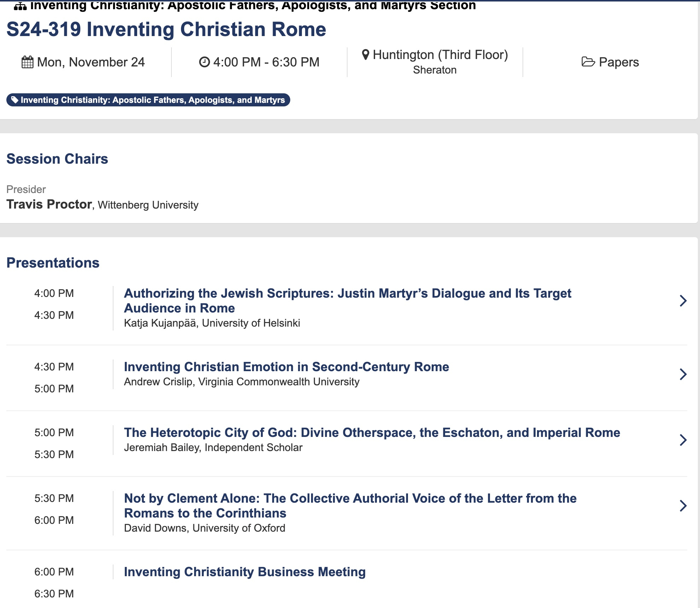This screenshot has width=700, height=608.
Task: Expand Inventing Christian Emotion presentation chevron
Action: [683, 374]
